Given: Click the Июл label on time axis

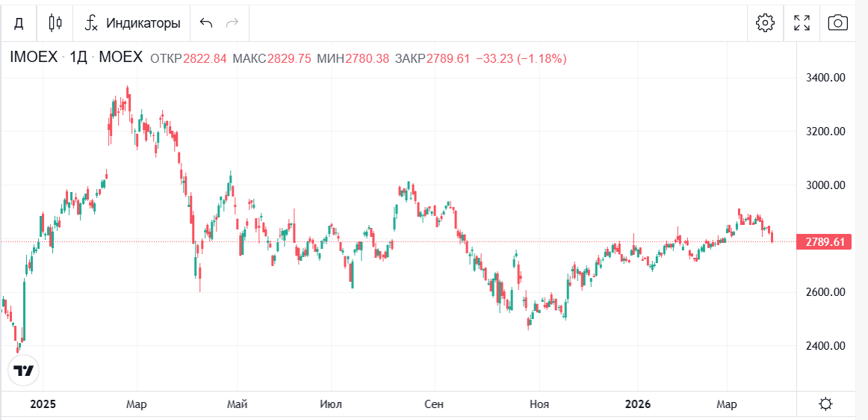Looking at the screenshot, I should pyautogui.click(x=330, y=404).
